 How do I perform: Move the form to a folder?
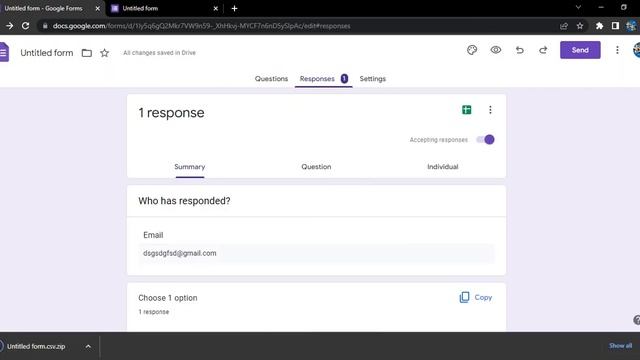coord(87,53)
